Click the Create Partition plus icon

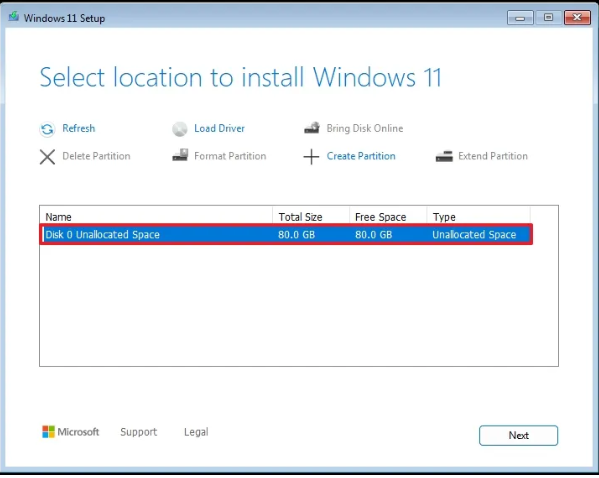click(311, 157)
